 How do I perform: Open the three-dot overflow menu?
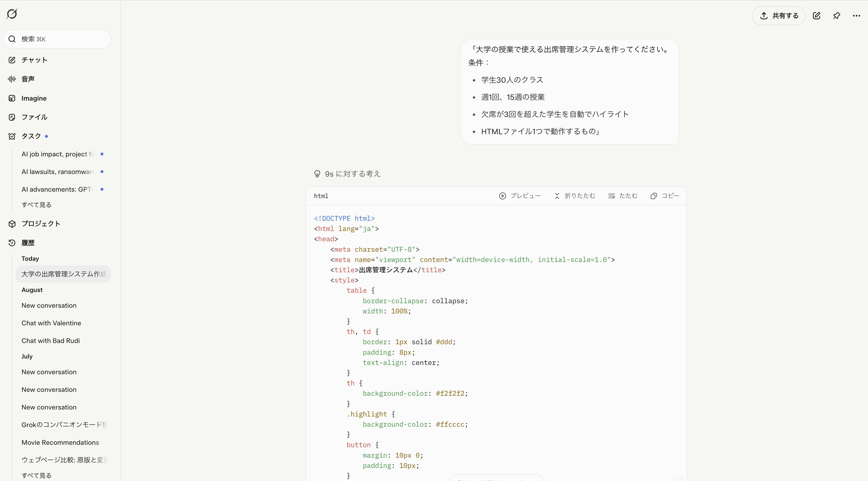(856, 15)
